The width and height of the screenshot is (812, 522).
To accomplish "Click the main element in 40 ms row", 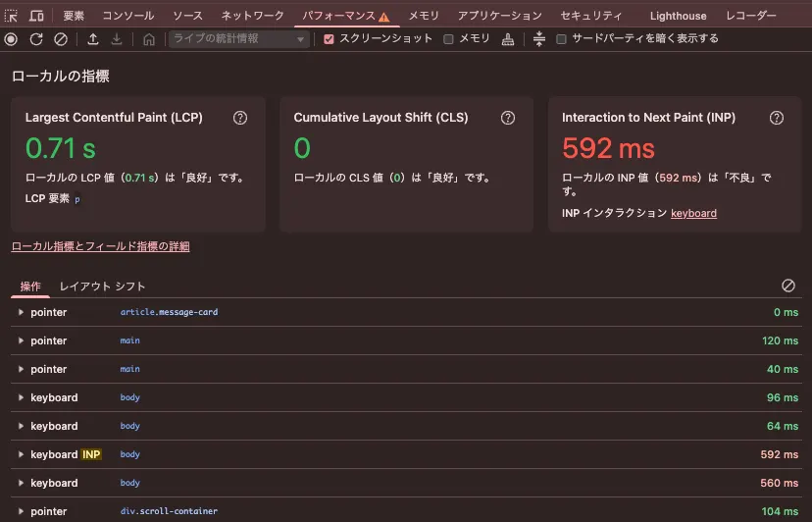I will tap(130, 369).
